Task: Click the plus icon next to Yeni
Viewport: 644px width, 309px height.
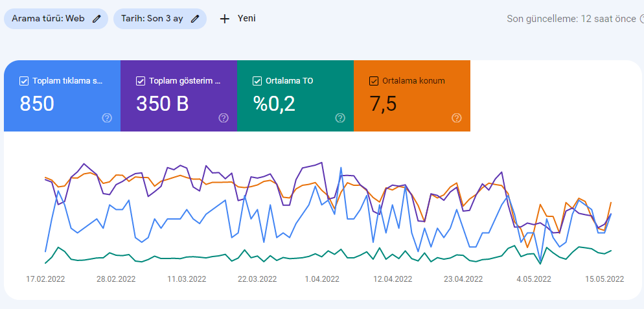Action: pyautogui.click(x=225, y=19)
